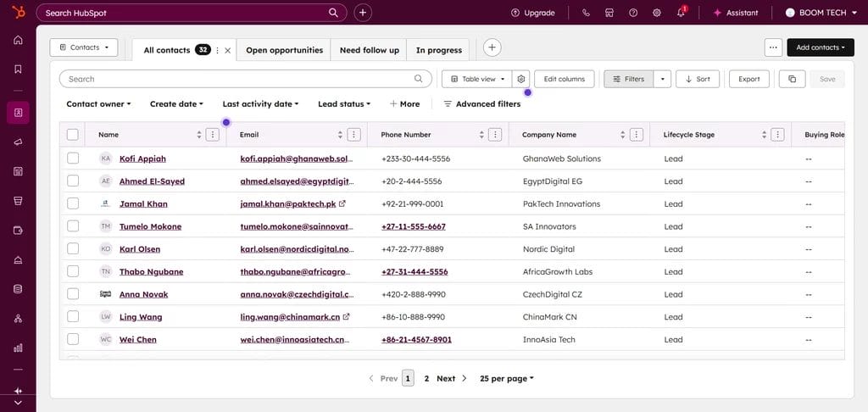Select the Kofi Appiah row checkbox
This screenshot has width=868, height=412.
coord(73,159)
